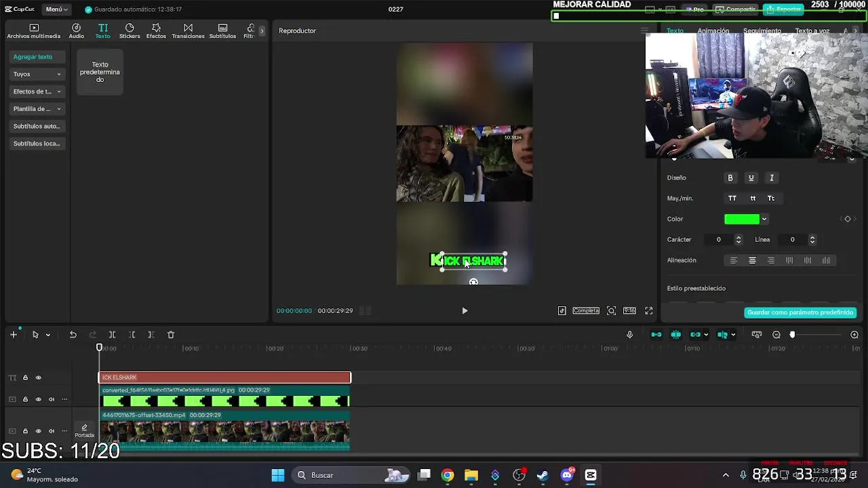Set vertical text middle alignment
The width and height of the screenshot is (868, 488).
coord(807,260)
